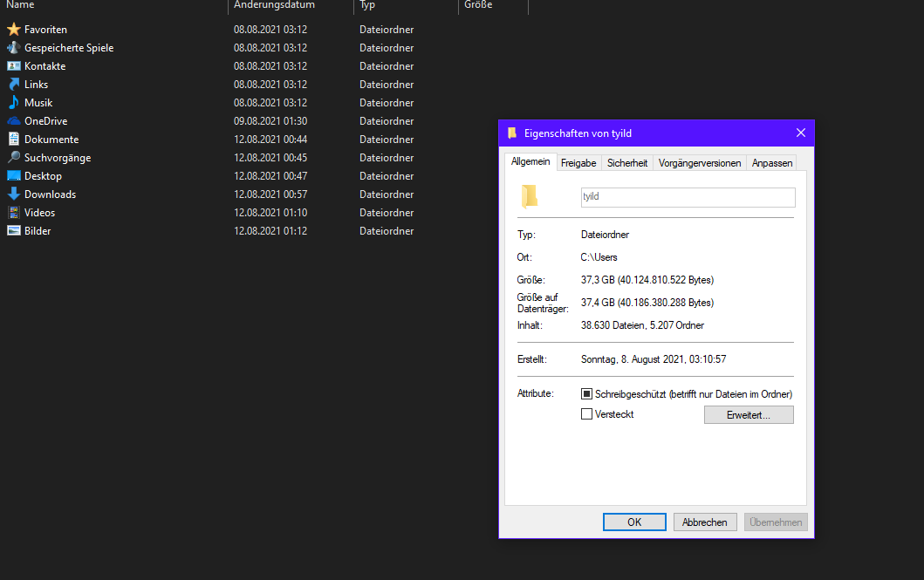Select the OneDrive cloud icon
924x580 pixels.
click(x=14, y=120)
